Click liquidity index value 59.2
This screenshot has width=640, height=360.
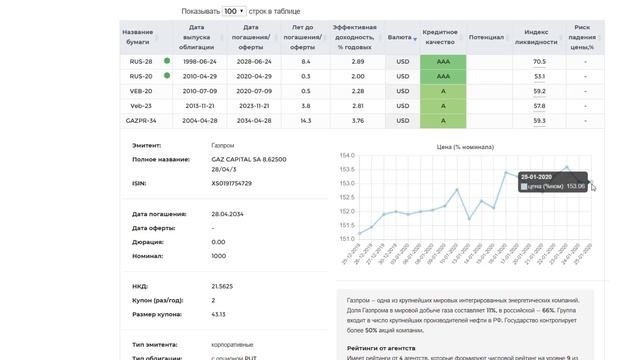click(x=539, y=91)
